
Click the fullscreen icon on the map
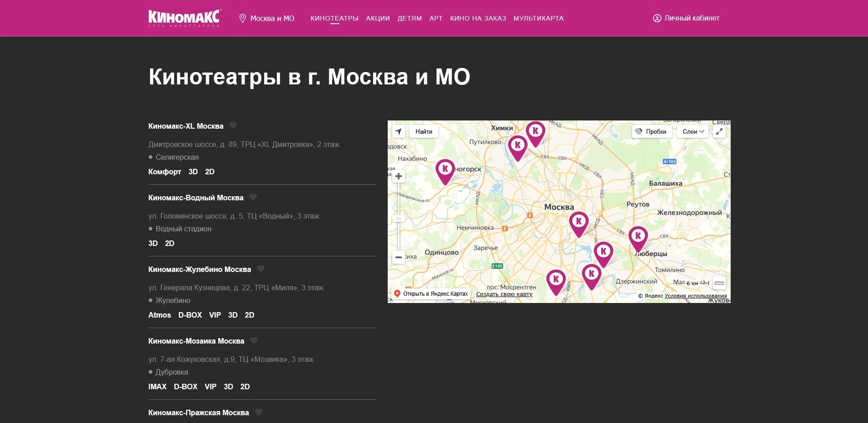coord(719,131)
